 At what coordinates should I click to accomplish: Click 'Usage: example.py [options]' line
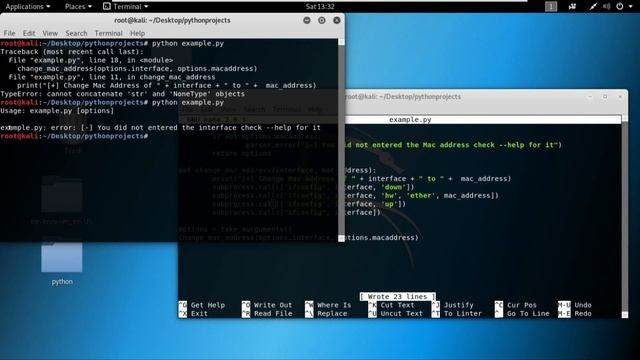[x=57, y=111]
